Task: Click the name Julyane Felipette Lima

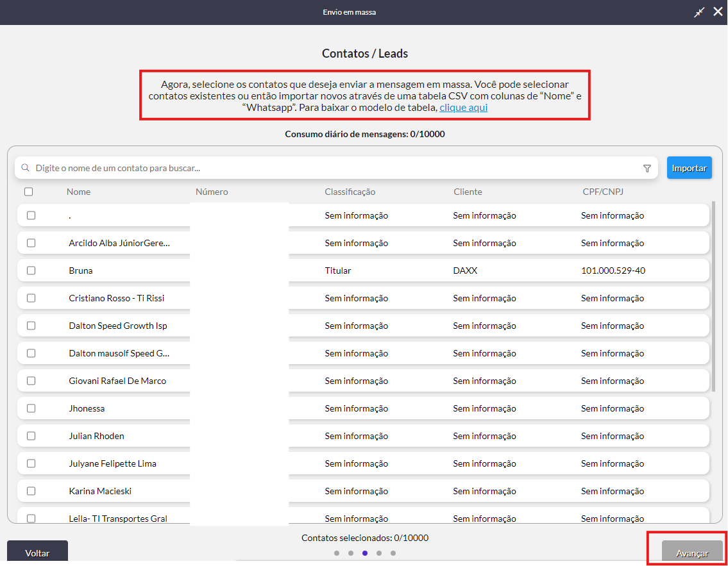Action: click(113, 463)
